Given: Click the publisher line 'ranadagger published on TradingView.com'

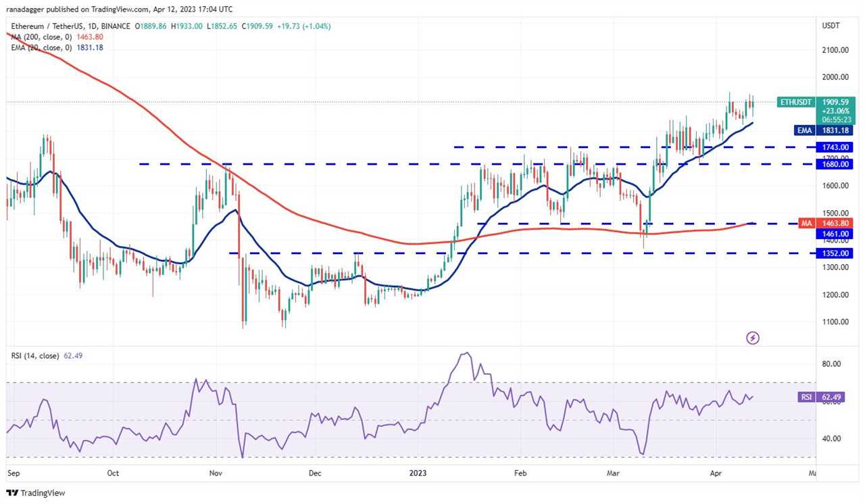Looking at the screenshot, I should (x=79, y=9).
